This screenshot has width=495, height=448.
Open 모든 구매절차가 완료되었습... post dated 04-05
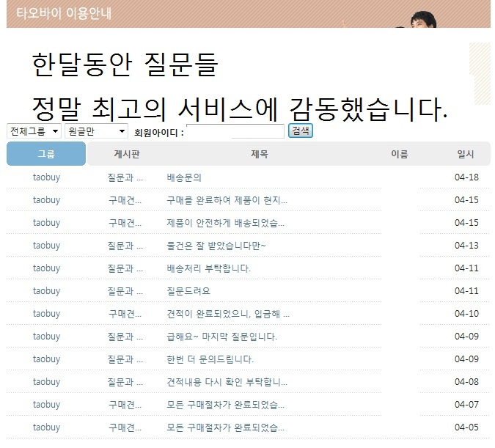coord(225,427)
